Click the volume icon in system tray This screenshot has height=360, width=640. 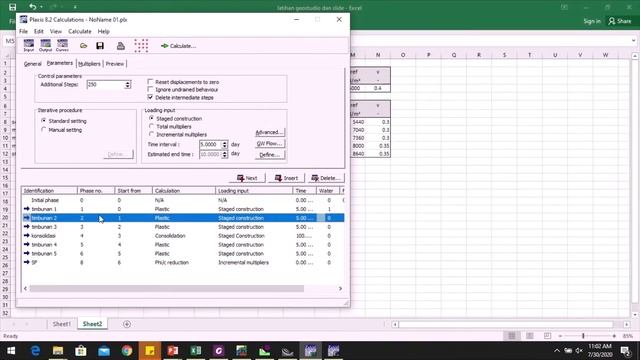pyautogui.click(x=579, y=351)
